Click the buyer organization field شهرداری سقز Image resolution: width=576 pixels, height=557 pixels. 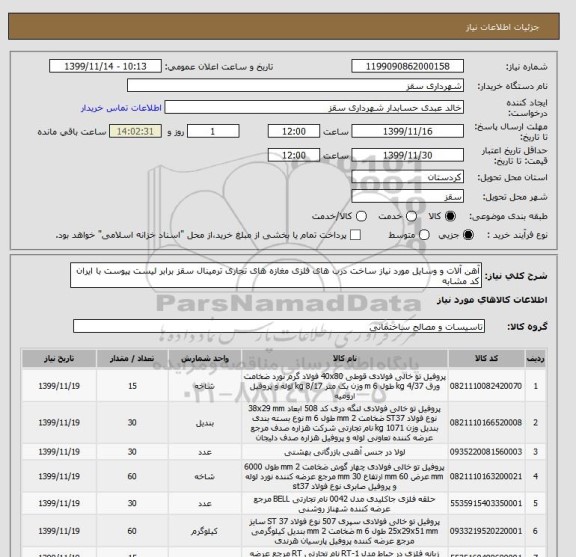coord(295,86)
